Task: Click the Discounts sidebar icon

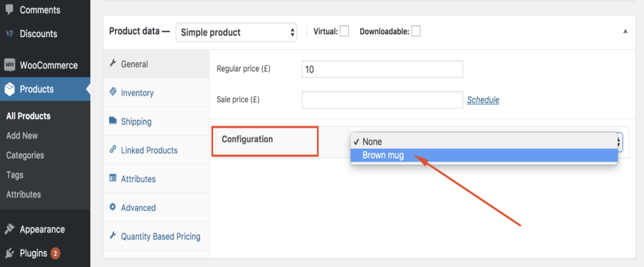Action: point(9,34)
